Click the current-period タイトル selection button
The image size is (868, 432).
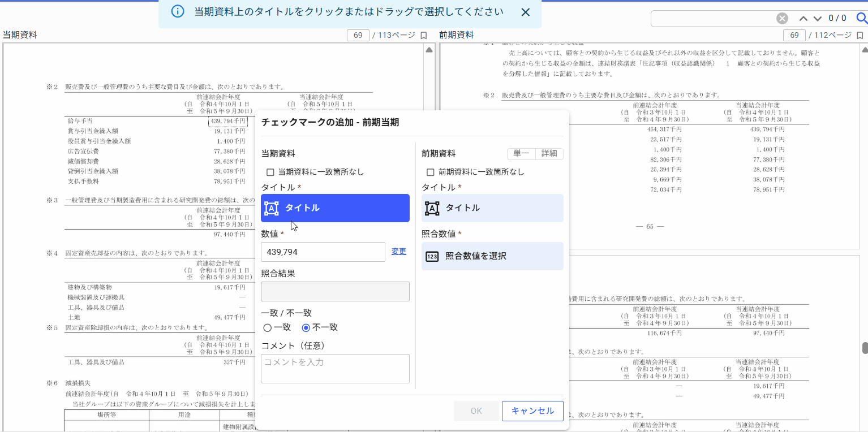coord(335,208)
